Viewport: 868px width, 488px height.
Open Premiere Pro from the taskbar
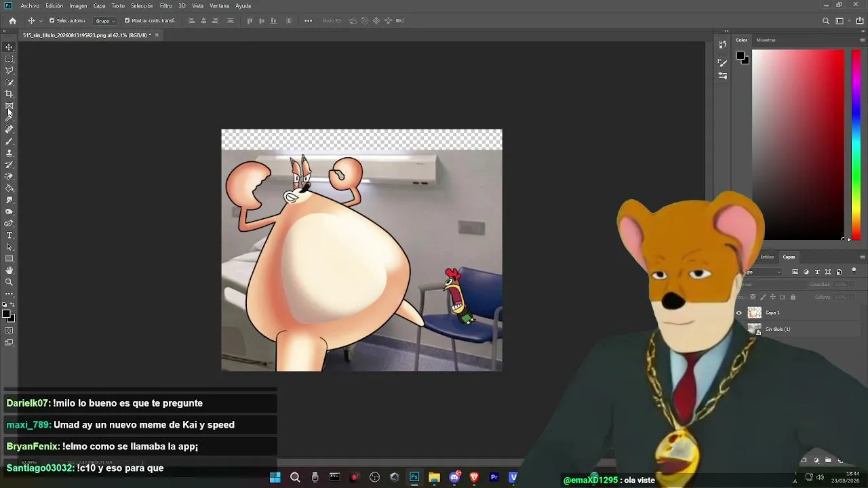coord(494,477)
